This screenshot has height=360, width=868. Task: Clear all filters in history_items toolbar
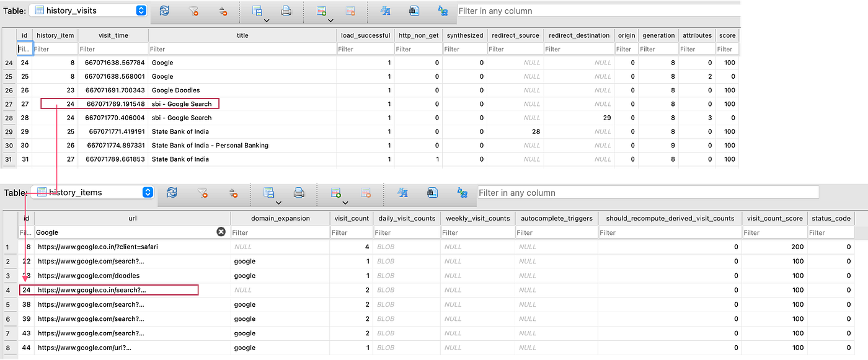pos(202,193)
